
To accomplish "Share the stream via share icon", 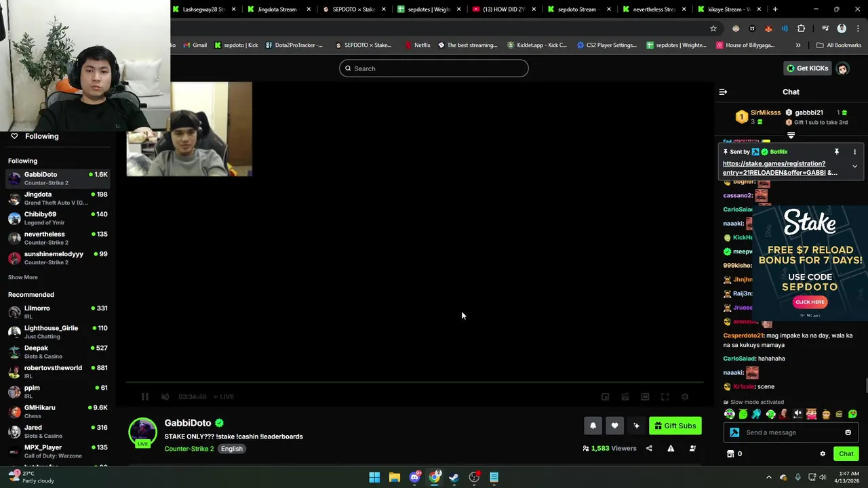I will coord(649,448).
